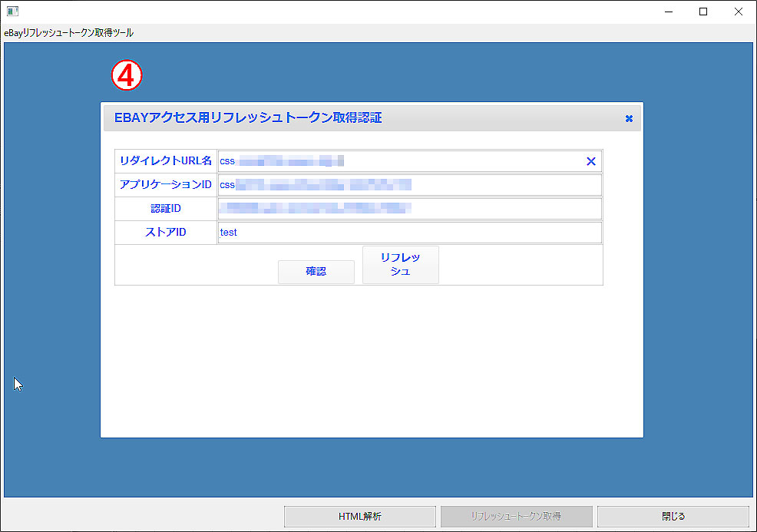Close the EBAYアクセス用 dialog with its x icon
This screenshot has width=757, height=532.
click(x=629, y=119)
